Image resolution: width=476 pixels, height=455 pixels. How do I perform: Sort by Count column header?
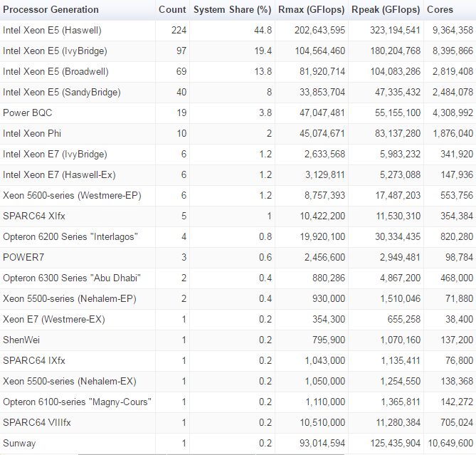[172, 10]
